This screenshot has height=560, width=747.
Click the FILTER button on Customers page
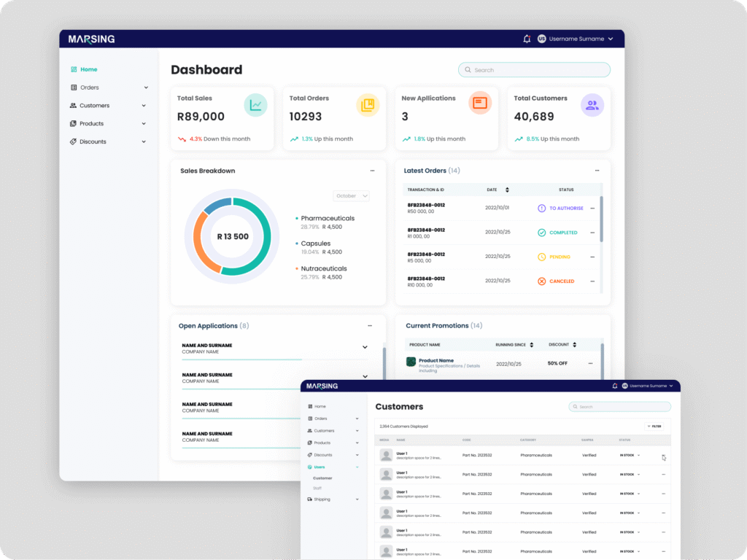tap(654, 426)
